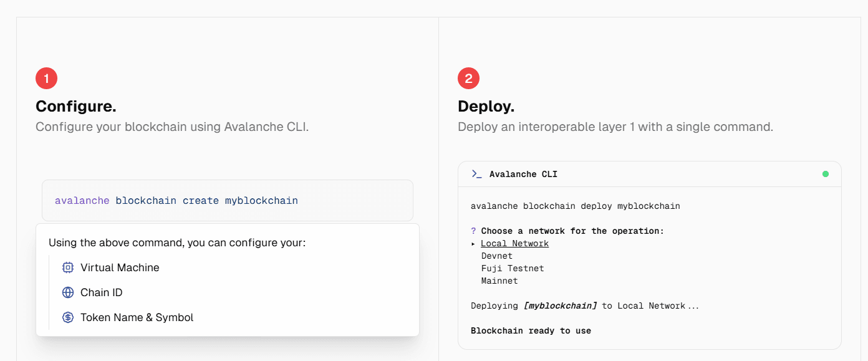
Task: Click the 'Using the above command' text
Action: tap(177, 243)
